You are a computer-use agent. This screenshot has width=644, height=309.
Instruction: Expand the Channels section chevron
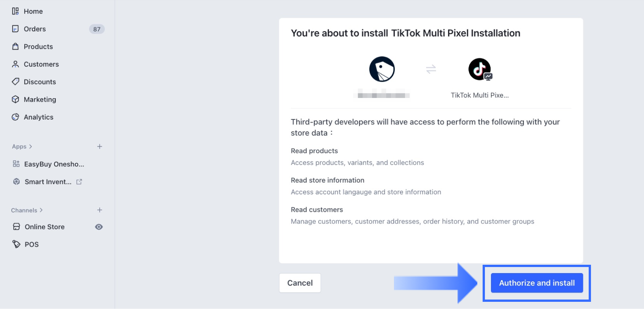click(41, 210)
